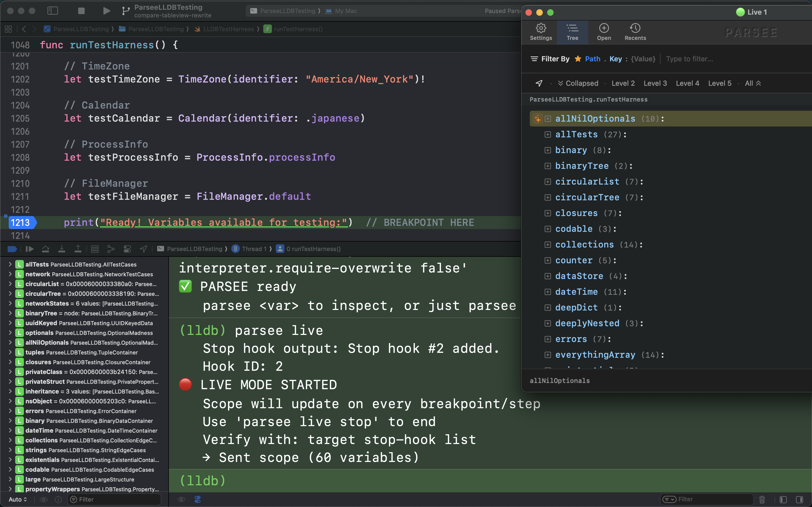Focus the console Filter field
Image resolution: width=812 pixels, height=507 pixels.
707,499
